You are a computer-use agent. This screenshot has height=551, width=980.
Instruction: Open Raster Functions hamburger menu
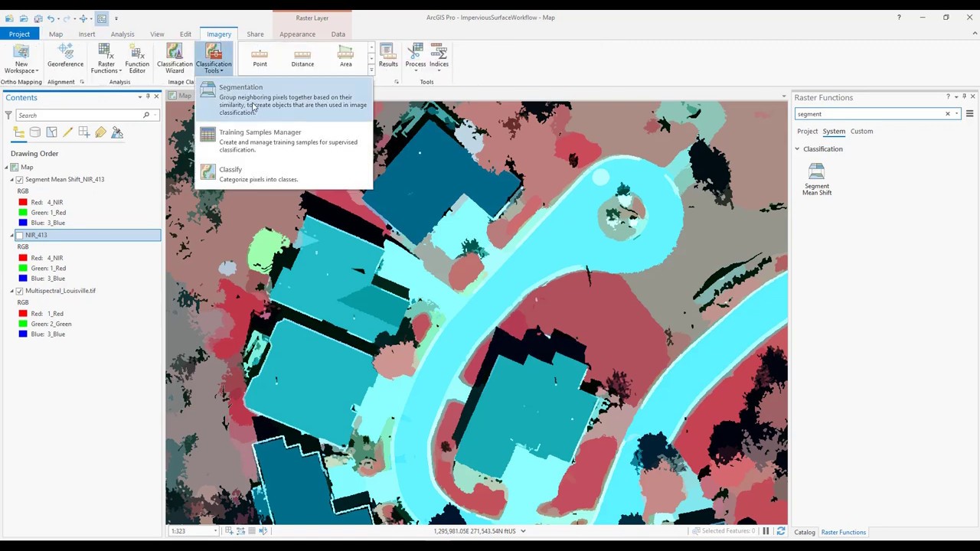click(969, 114)
